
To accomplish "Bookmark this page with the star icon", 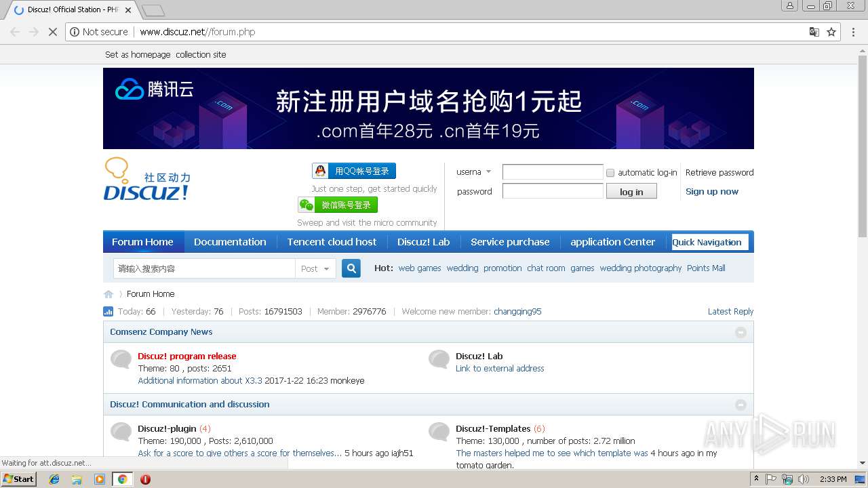I will click(x=831, y=32).
